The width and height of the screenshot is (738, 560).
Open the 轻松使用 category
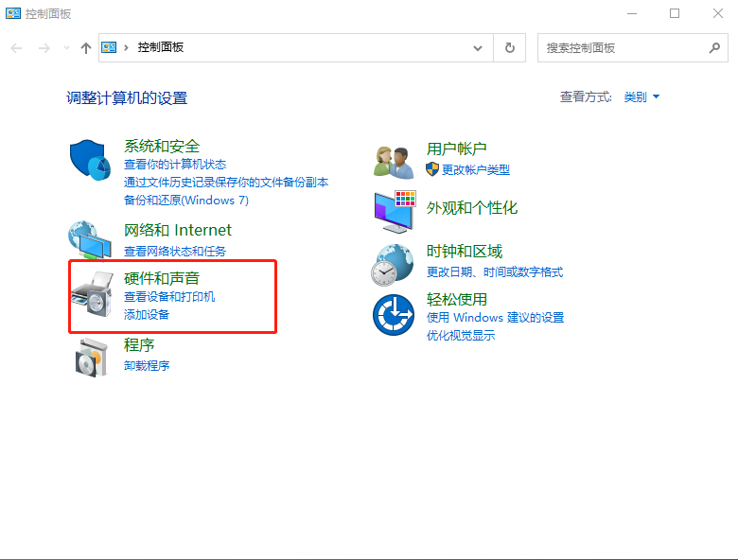coord(457,299)
